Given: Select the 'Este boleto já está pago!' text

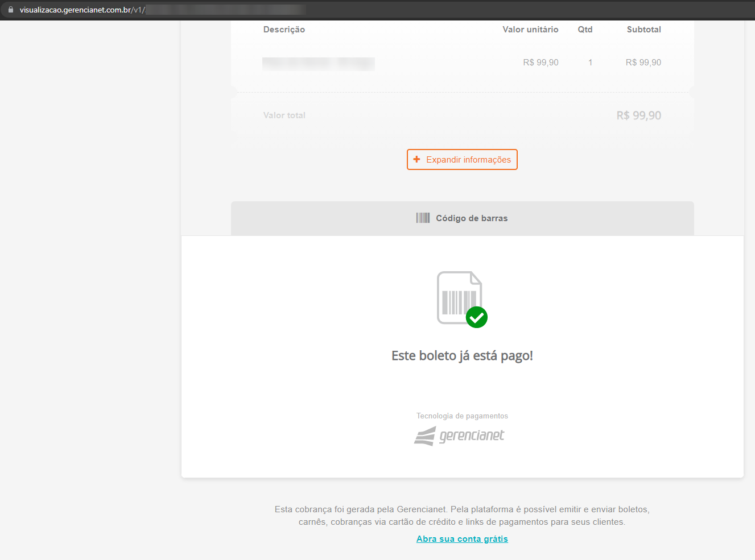Looking at the screenshot, I should [x=462, y=356].
